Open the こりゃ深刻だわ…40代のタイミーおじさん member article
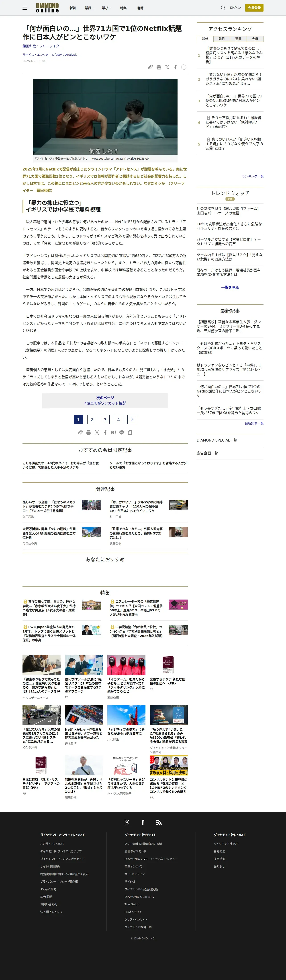The width and height of the screenshot is (286, 980). [x=62, y=465]
